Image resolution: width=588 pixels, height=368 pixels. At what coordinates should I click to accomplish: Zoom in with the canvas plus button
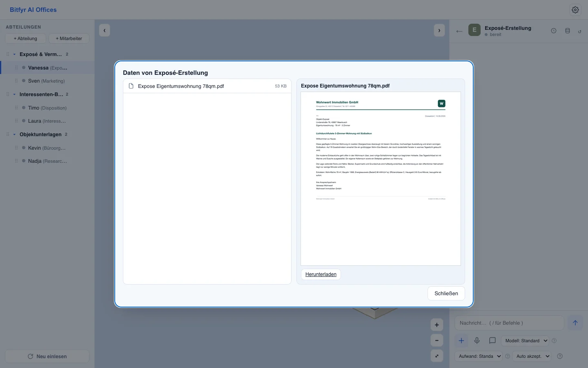tap(437, 325)
